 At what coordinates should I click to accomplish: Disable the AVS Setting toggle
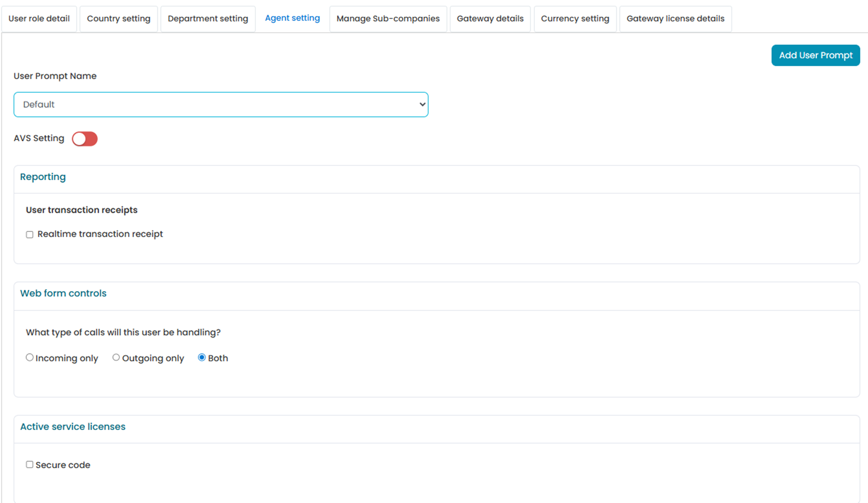84,139
